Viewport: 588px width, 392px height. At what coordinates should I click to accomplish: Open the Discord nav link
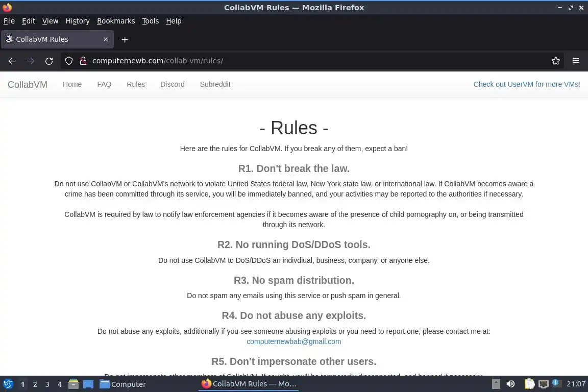point(173,84)
